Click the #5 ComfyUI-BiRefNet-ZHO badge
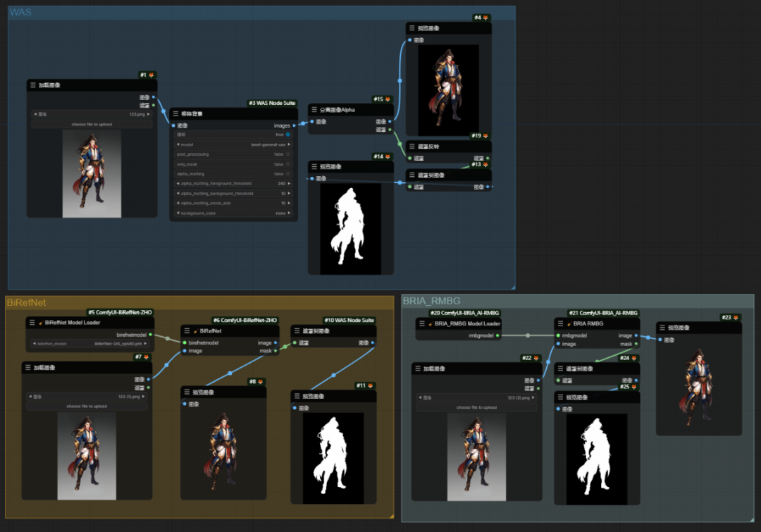The height and width of the screenshot is (532, 761). point(120,312)
